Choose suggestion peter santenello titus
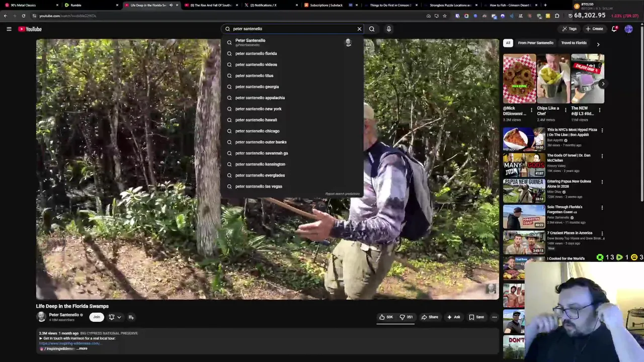 tap(292, 75)
